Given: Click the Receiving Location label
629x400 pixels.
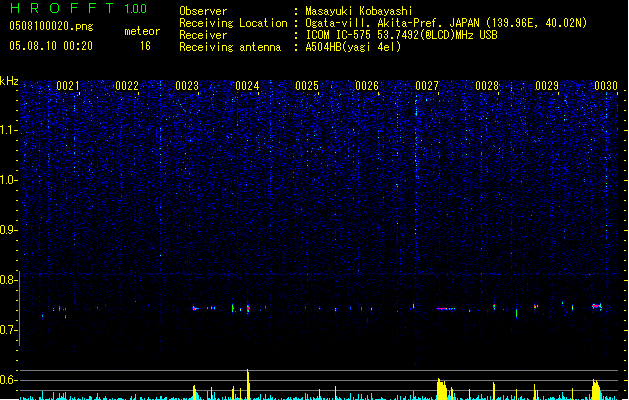Looking at the screenshot, I should [x=233, y=23].
